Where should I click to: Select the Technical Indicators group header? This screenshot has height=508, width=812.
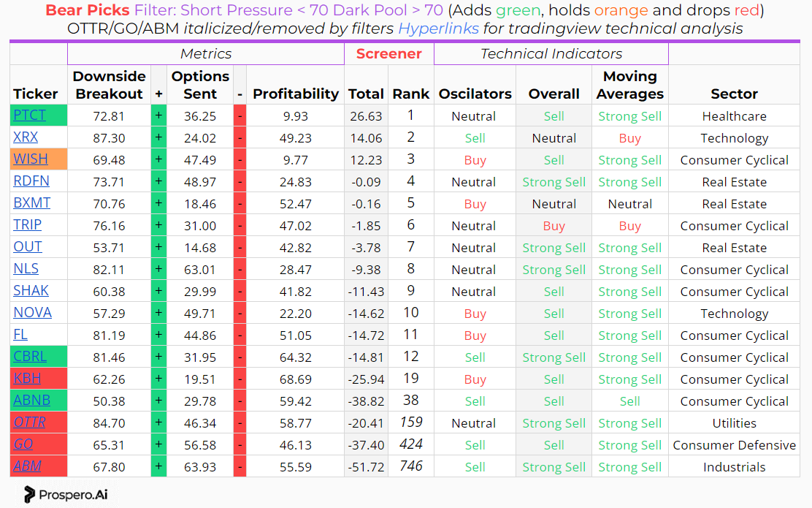(x=551, y=54)
